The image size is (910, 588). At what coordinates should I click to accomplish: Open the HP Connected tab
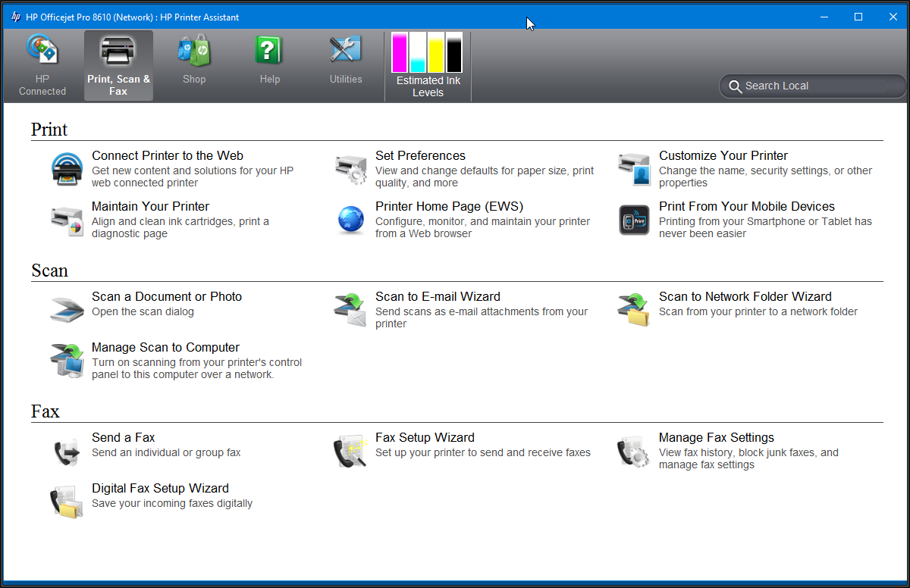point(42,66)
